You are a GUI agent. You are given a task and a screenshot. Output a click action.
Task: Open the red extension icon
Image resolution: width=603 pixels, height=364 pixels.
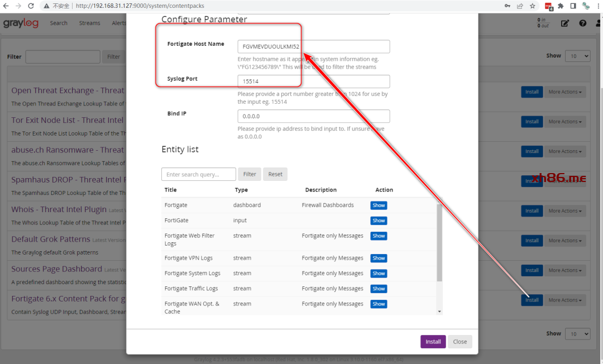[549, 6]
